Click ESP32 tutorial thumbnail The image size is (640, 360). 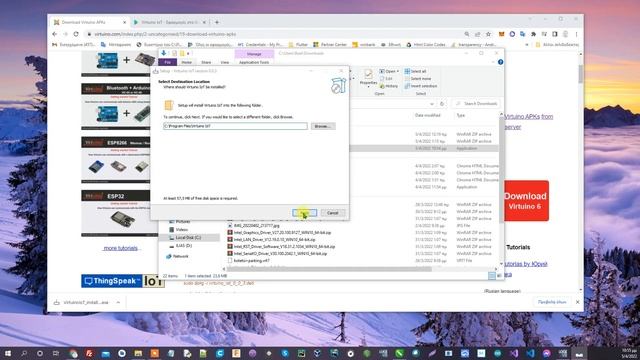116,213
